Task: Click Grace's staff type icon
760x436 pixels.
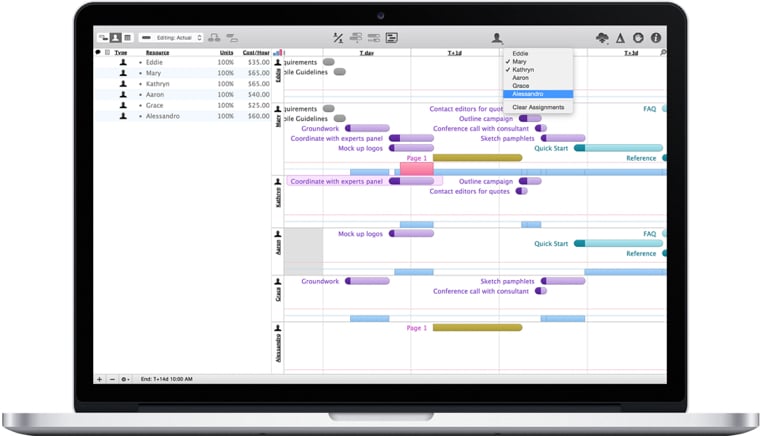Action: click(x=123, y=105)
